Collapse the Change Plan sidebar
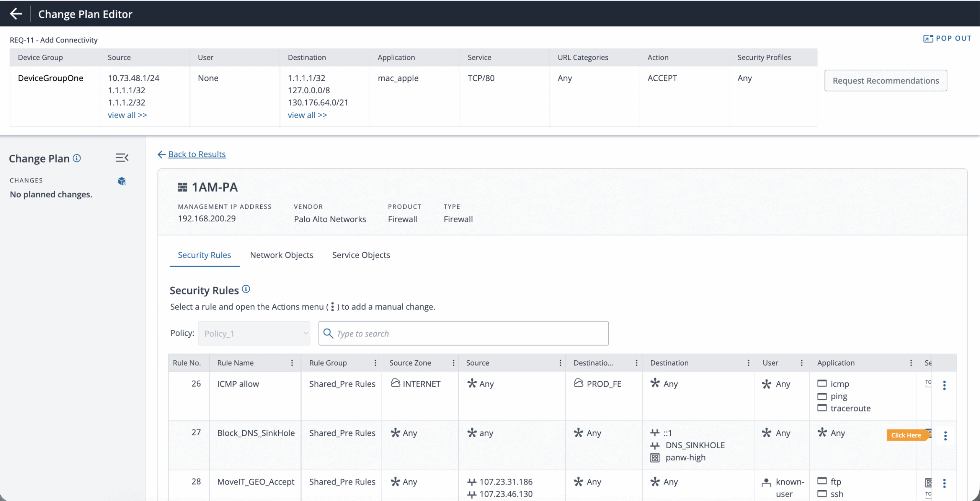The image size is (980, 501). 122,158
